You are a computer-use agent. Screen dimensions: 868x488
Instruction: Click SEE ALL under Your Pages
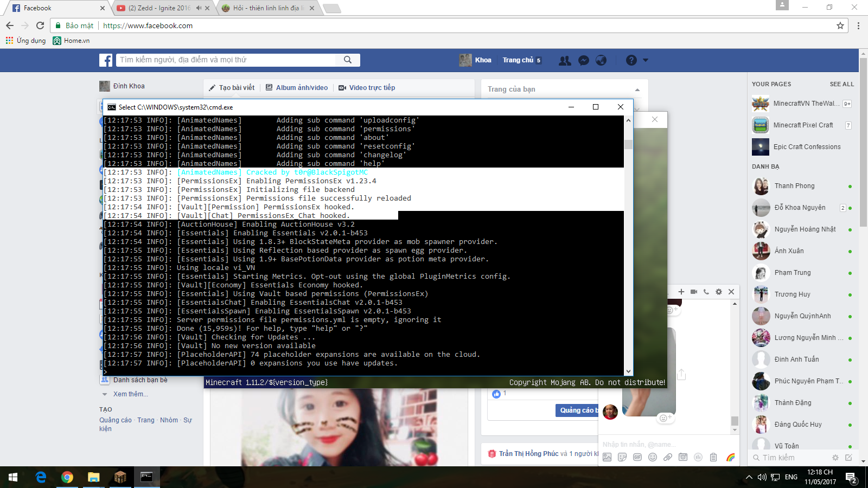pyautogui.click(x=842, y=84)
